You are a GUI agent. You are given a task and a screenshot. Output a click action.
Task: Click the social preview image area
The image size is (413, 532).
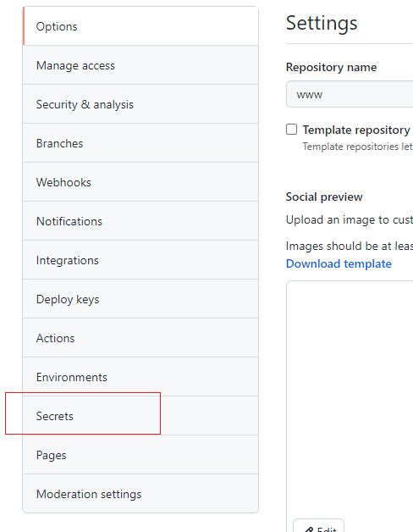click(x=350, y=397)
